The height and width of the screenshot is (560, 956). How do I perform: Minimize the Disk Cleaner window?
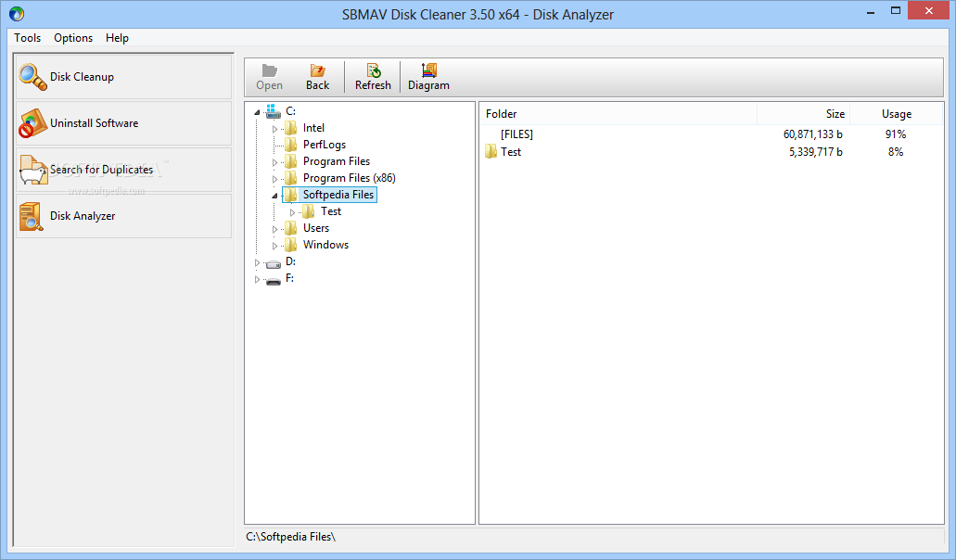[x=871, y=11]
